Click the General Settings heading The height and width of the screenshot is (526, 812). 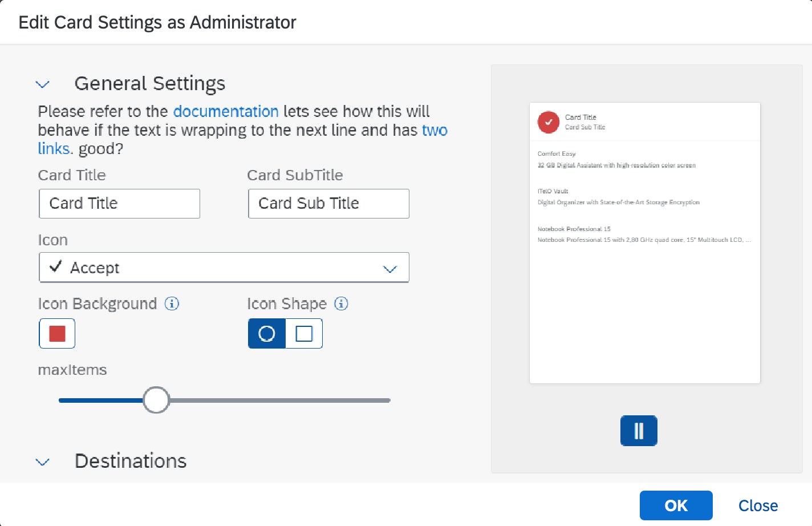pos(150,84)
